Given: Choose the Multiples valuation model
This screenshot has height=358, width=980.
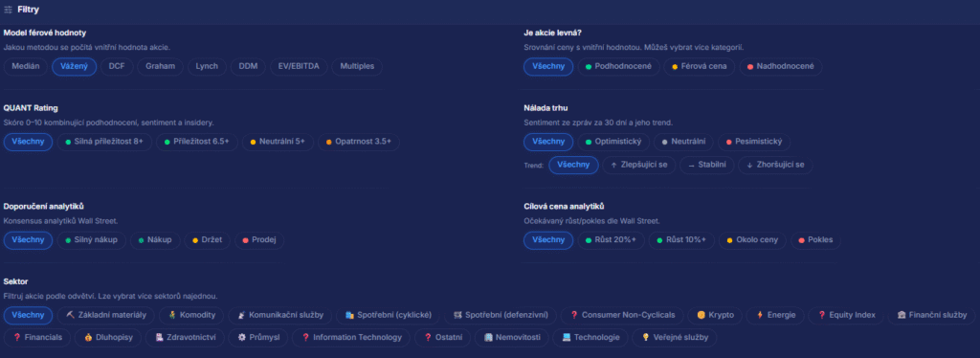Looking at the screenshot, I should point(358,66).
